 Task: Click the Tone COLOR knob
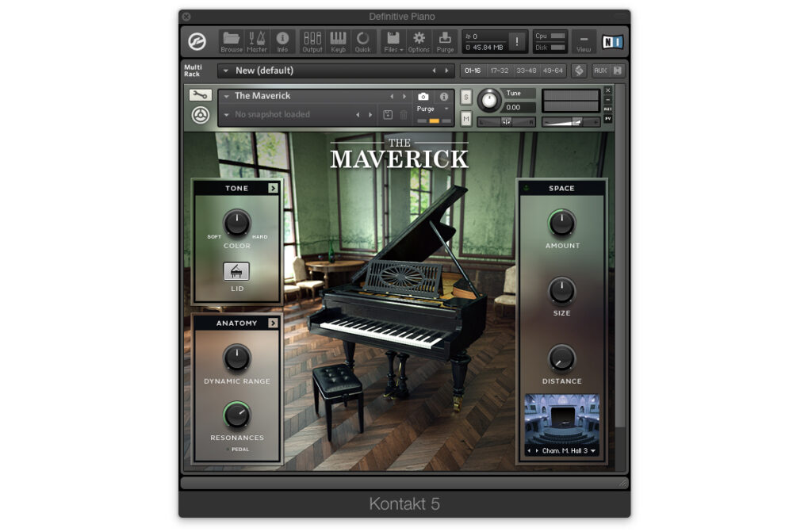(x=236, y=223)
